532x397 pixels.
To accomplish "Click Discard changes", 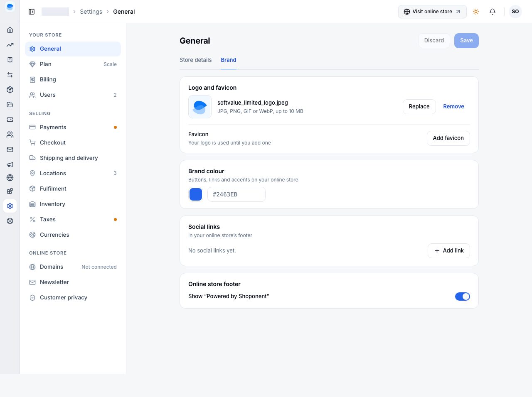I will point(434,41).
